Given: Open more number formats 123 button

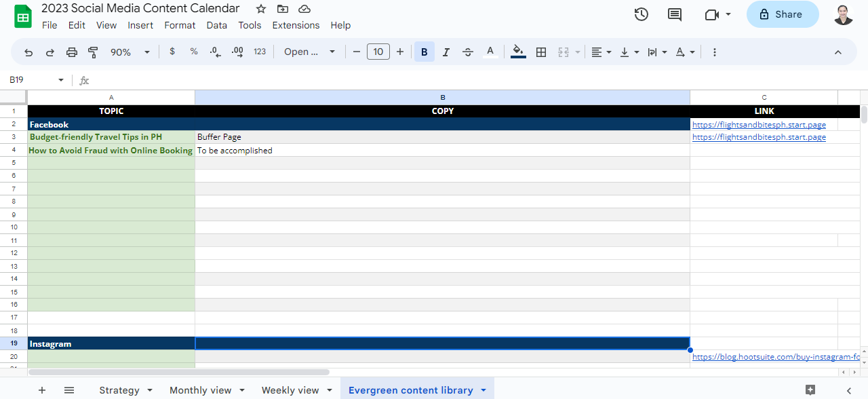Looking at the screenshot, I should [x=260, y=52].
